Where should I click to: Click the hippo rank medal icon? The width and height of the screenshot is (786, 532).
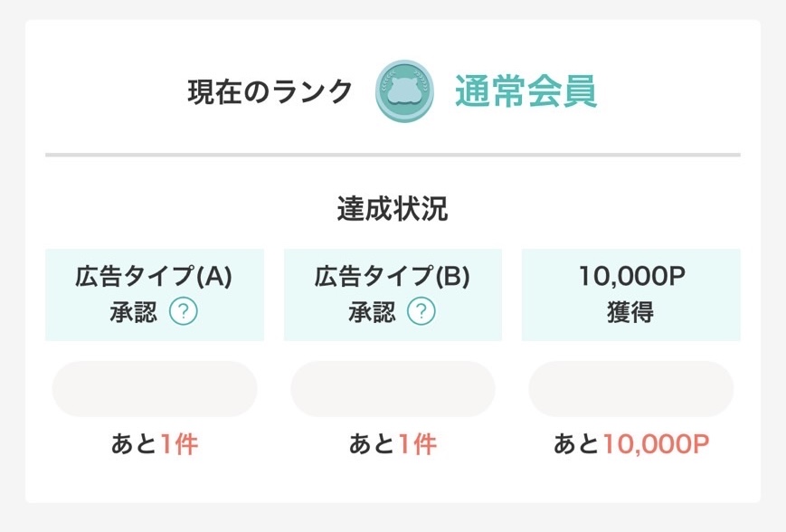coord(404,91)
